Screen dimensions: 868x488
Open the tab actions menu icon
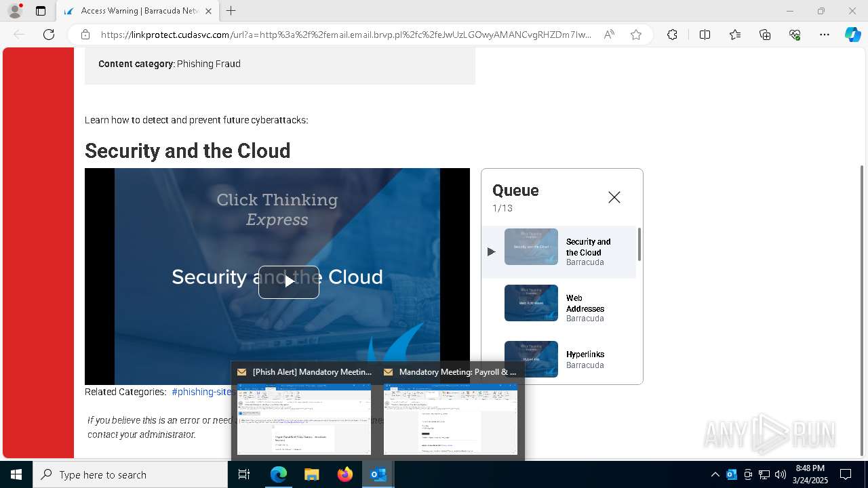(41, 11)
